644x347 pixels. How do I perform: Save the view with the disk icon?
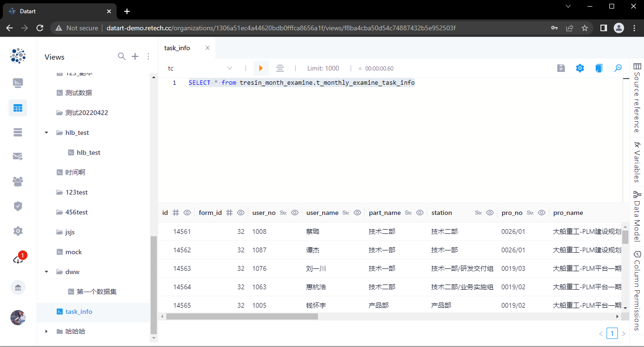coord(561,68)
